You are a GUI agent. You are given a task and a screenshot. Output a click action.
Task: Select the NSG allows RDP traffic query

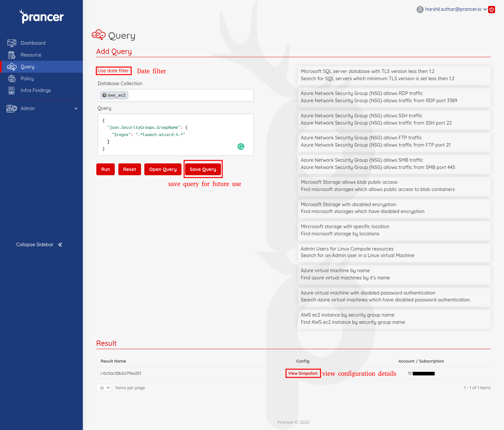(394, 97)
